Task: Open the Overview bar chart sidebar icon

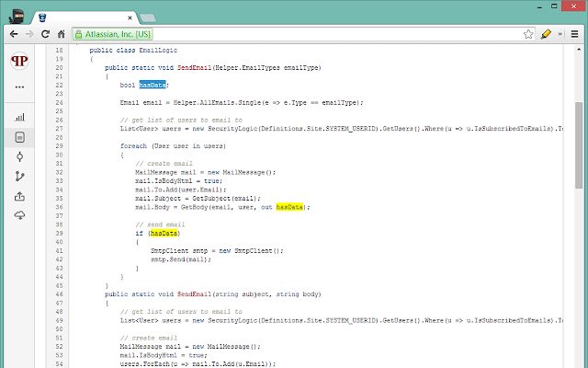Action: [x=19, y=117]
